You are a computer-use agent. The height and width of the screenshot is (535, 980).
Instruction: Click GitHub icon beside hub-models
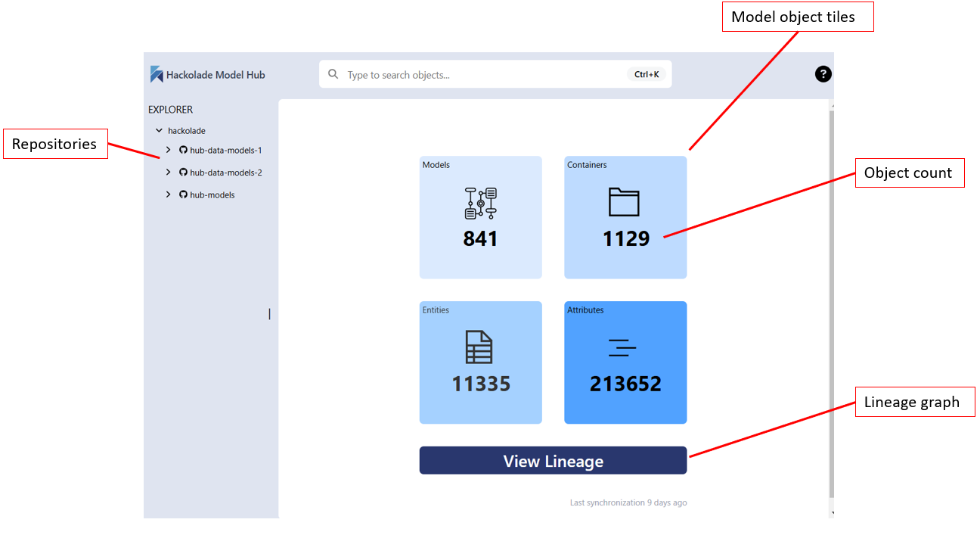pyautogui.click(x=183, y=195)
